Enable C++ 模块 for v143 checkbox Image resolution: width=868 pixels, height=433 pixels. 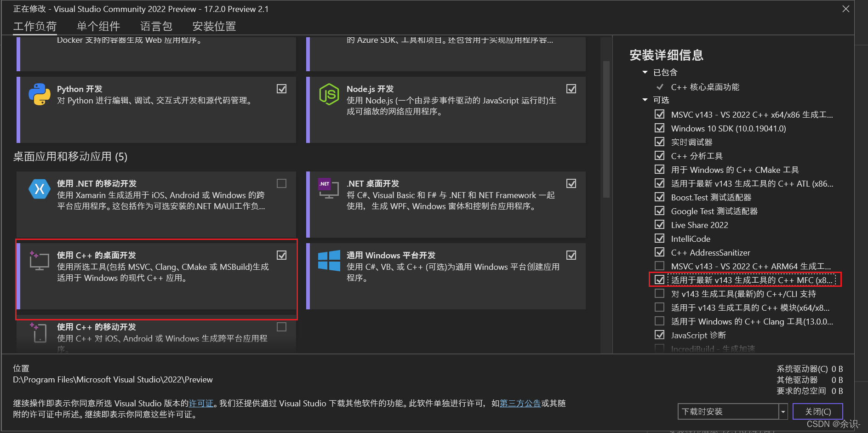(x=660, y=308)
